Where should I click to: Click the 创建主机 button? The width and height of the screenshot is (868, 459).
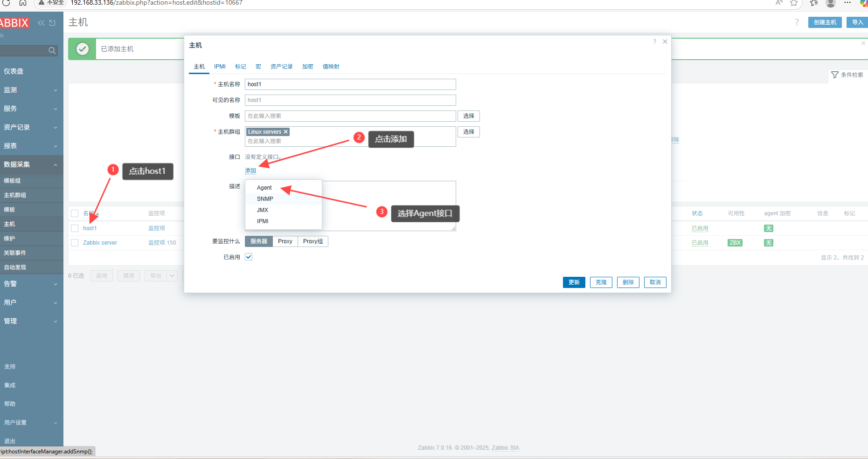pos(825,22)
